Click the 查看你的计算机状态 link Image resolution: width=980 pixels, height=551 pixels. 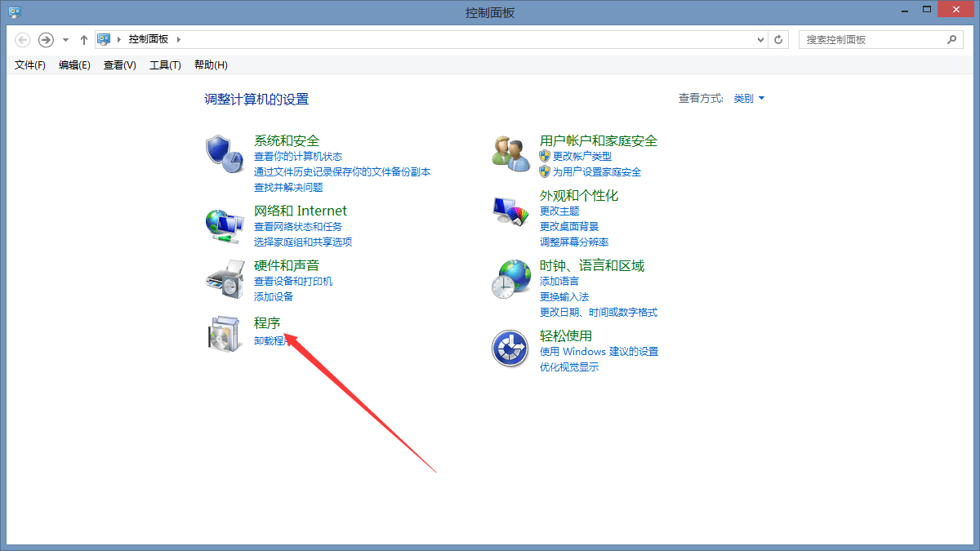click(x=298, y=157)
